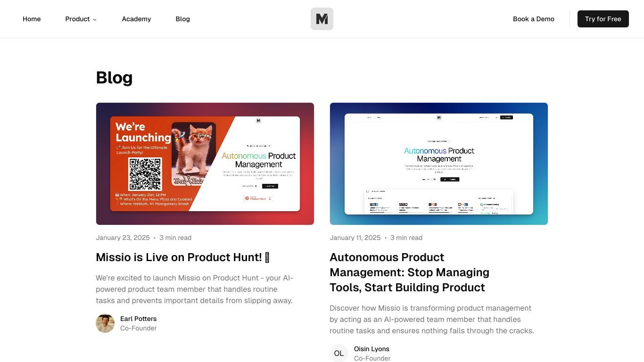Viewport: 644px width, 362px height.
Task: Click the author name Oisin Lyons
Action: 372,349
